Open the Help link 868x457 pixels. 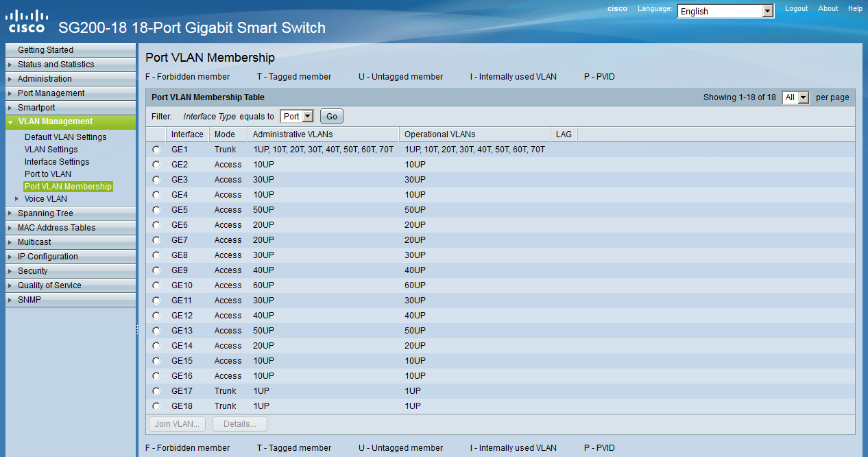coord(855,8)
